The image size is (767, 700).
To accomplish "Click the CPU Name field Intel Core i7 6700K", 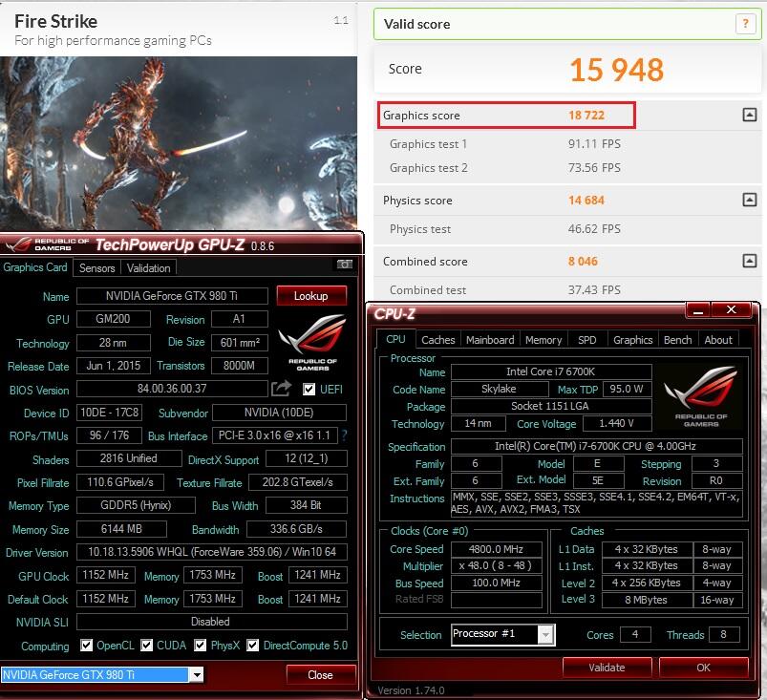I will [551, 371].
